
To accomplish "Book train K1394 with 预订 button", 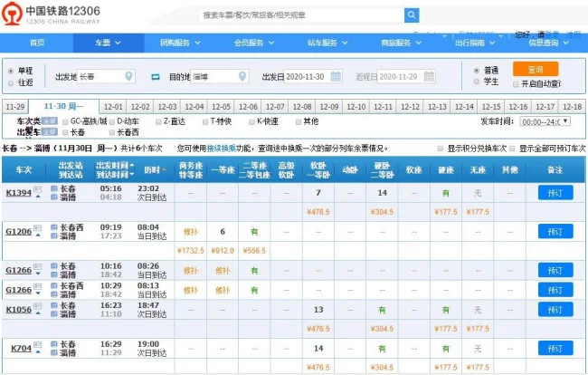I will click(x=555, y=193).
